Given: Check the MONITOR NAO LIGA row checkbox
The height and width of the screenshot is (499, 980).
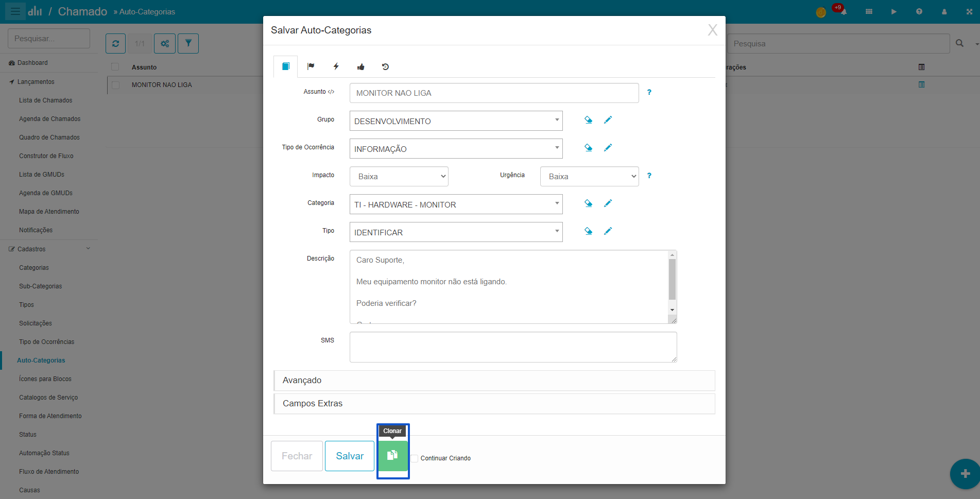Looking at the screenshot, I should click(115, 85).
